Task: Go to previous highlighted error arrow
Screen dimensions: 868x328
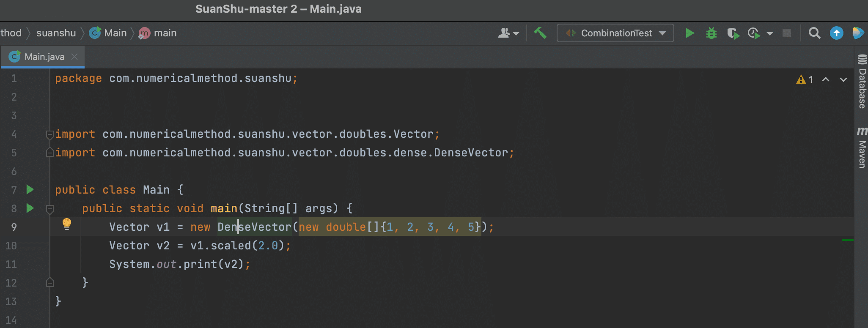Action: click(x=826, y=79)
